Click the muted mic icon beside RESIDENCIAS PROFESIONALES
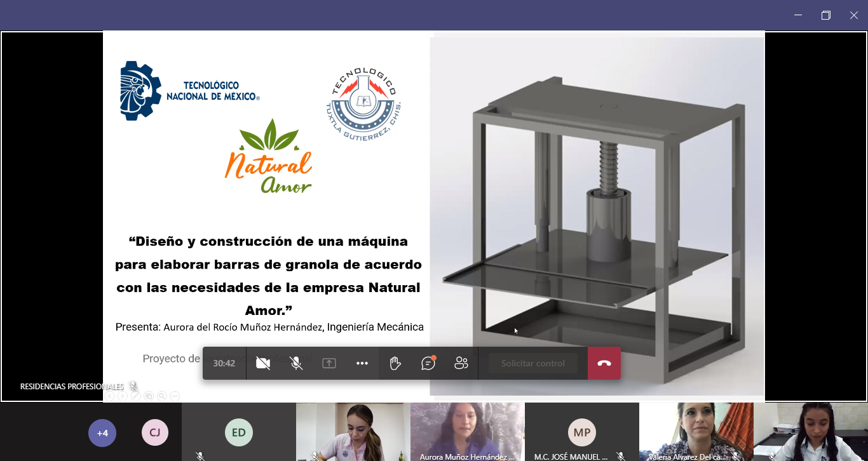868x461 pixels. [x=133, y=386]
